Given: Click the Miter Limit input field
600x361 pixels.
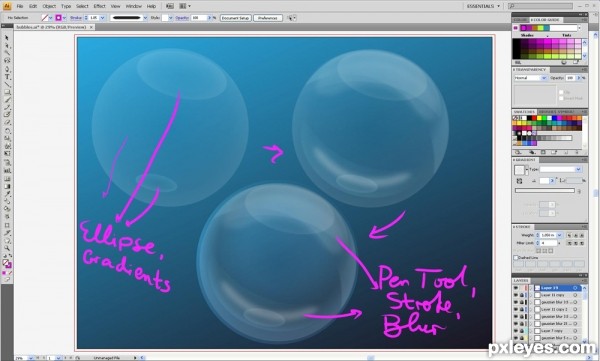Looking at the screenshot, I should tap(548, 243).
